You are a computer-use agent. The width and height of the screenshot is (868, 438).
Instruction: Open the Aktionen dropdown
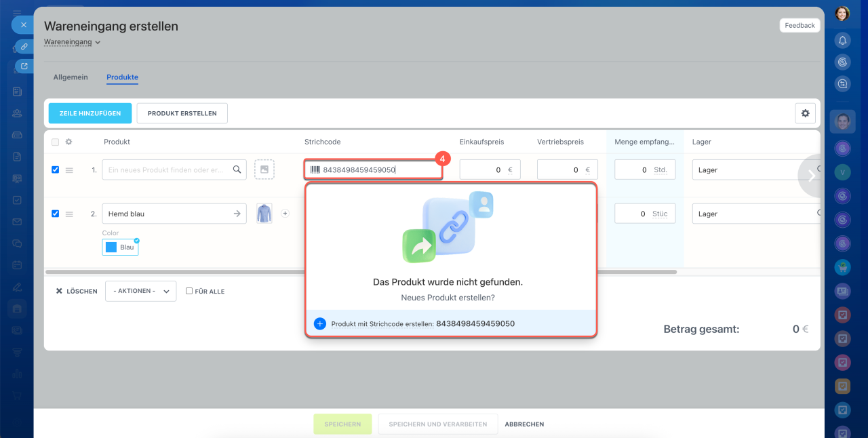pyautogui.click(x=140, y=291)
